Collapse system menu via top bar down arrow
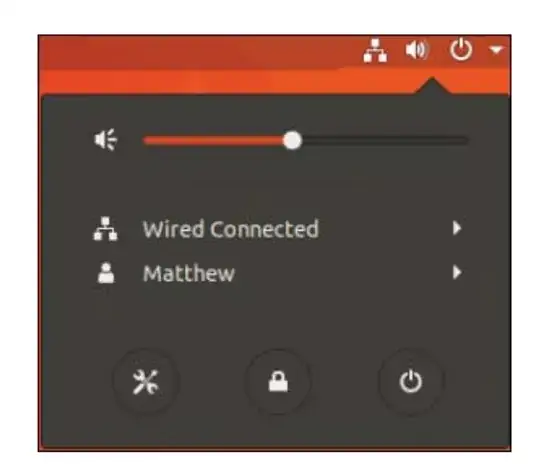Viewport: 540px width, 472px height. point(496,50)
